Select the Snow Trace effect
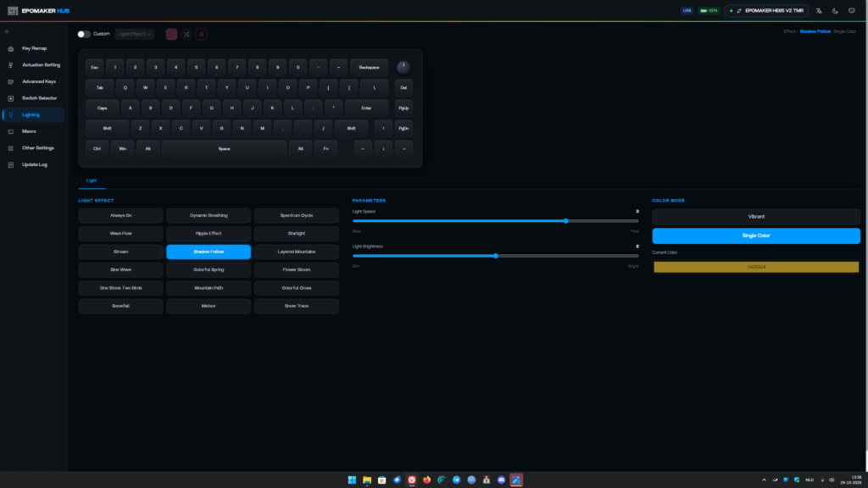Screen dimensions: 868x488 pyautogui.click(x=297, y=306)
